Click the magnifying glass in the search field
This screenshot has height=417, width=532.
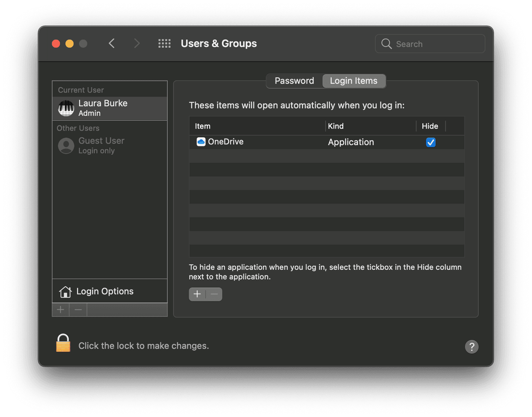coord(386,44)
